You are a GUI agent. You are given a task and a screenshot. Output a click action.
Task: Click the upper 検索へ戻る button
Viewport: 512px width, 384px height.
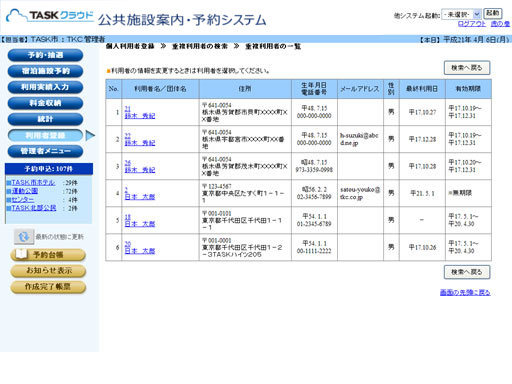click(x=467, y=68)
